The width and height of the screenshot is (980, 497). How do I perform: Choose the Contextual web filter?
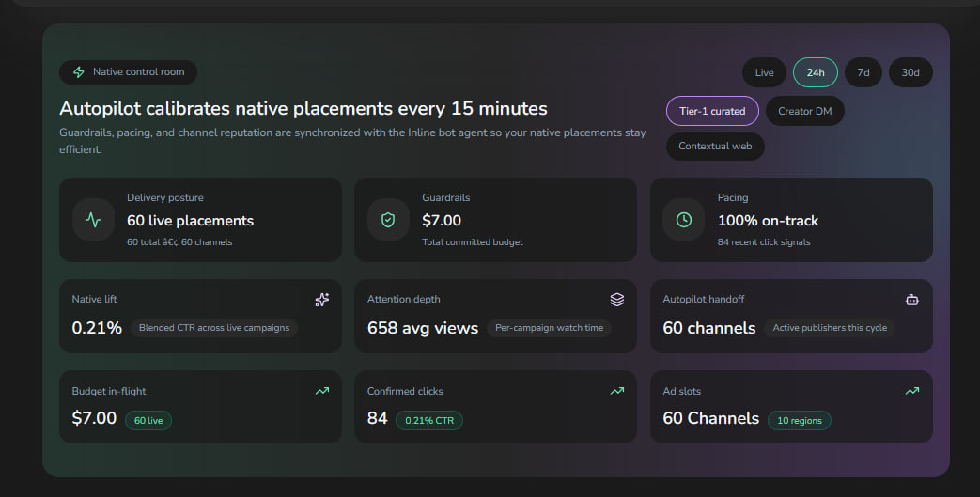(715, 146)
